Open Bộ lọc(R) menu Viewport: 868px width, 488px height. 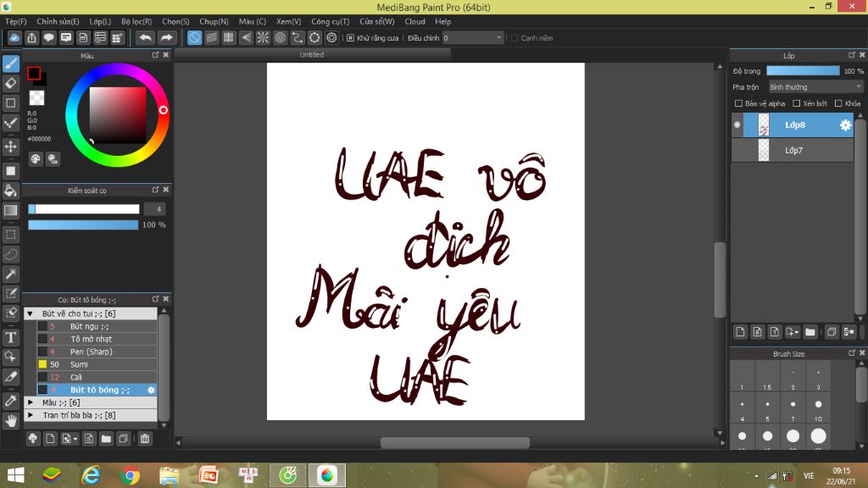tap(136, 21)
